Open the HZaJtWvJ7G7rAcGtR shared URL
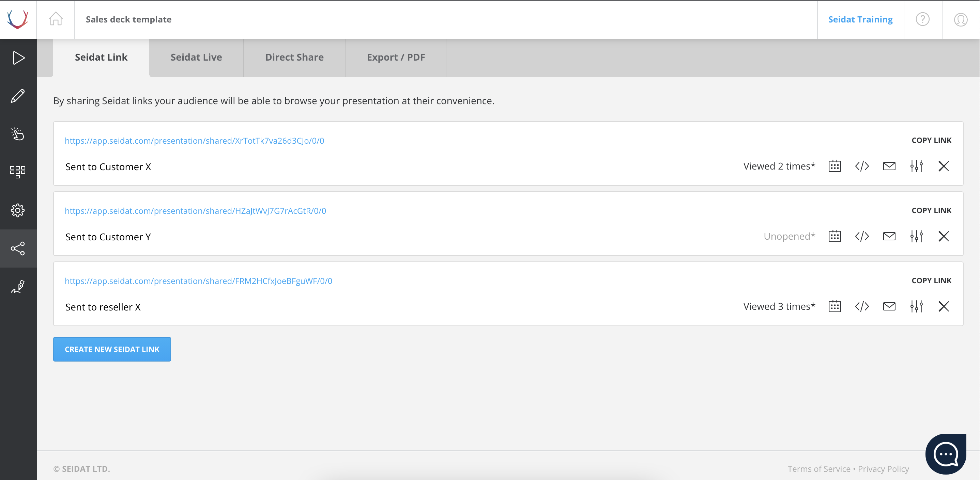The width and height of the screenshot is (980, 480). tap(196, 211)
